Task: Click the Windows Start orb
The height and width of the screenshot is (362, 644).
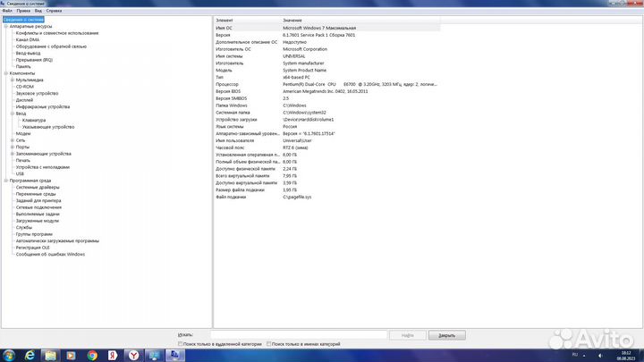Action: [9, 355]
